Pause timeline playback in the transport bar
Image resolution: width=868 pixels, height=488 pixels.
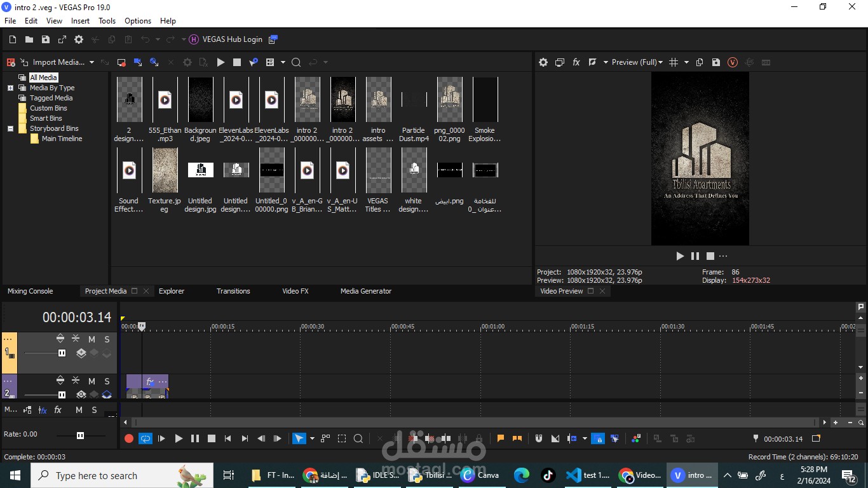(x=195, y=438)
